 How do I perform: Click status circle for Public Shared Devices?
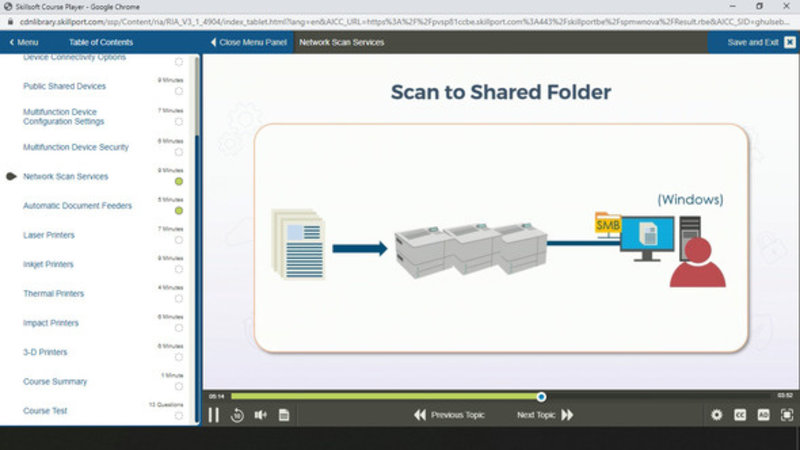179,91
